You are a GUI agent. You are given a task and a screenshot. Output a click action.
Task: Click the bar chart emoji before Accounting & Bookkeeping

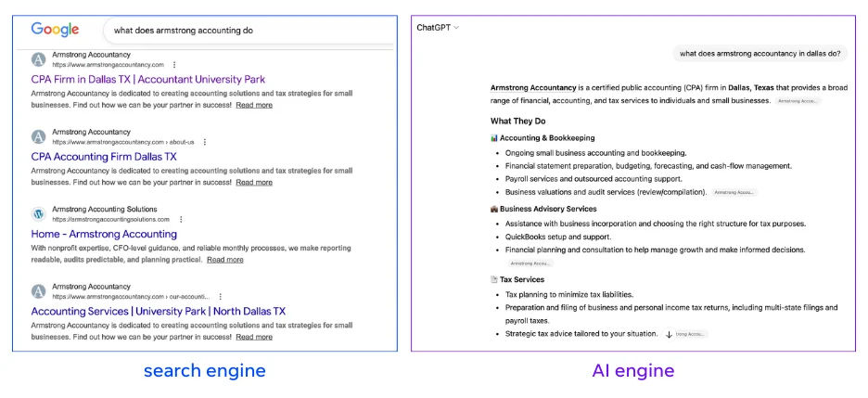click(494, 138)
